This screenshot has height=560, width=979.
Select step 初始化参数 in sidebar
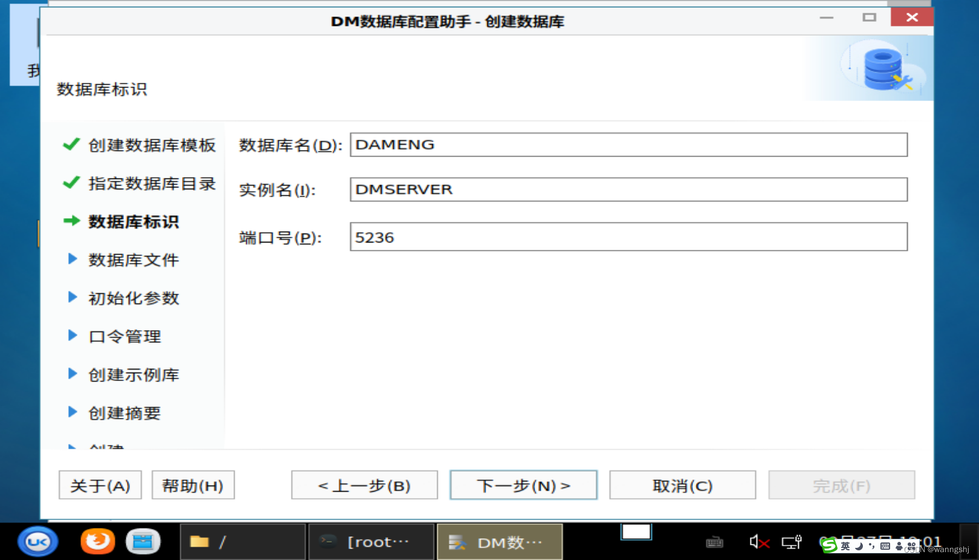[134, 298]
